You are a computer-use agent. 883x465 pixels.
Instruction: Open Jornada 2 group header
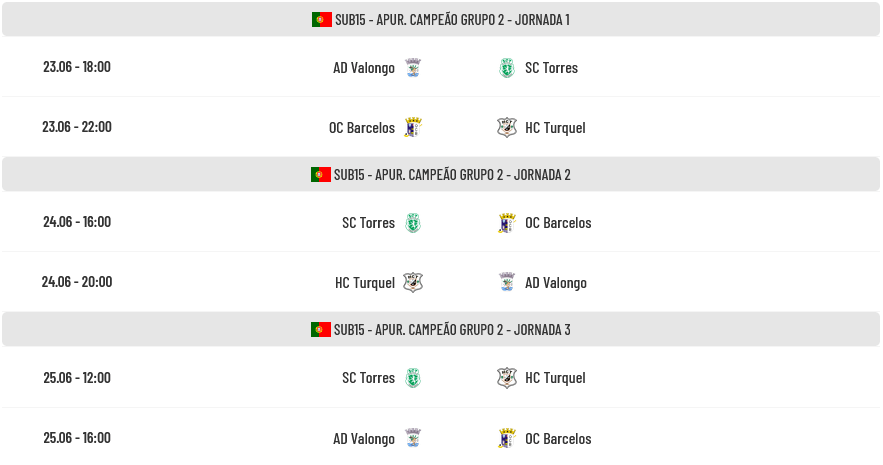pos(441,175)
